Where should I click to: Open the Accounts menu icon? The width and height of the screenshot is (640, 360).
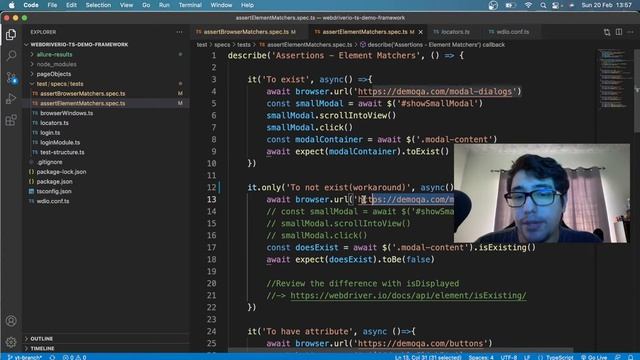11,321
